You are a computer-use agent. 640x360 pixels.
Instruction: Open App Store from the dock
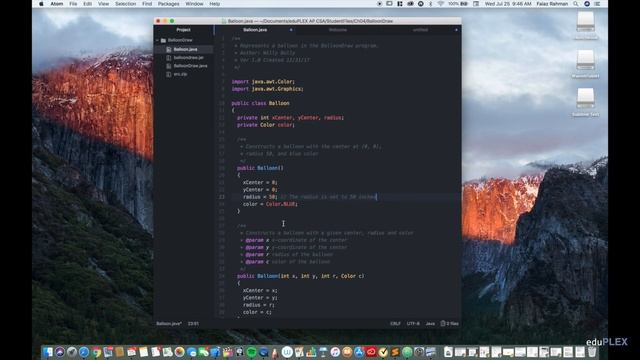tap(359, 352)
